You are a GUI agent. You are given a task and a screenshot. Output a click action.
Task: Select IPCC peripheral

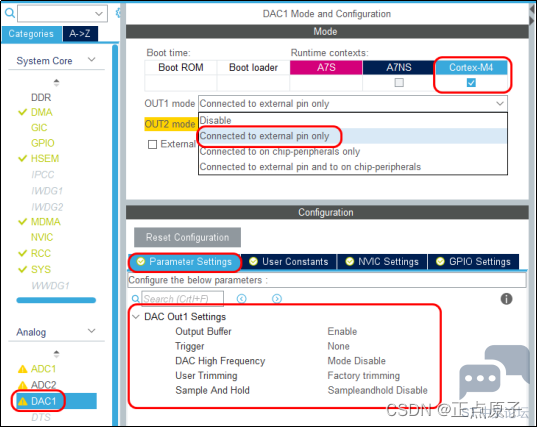(43, 174)
